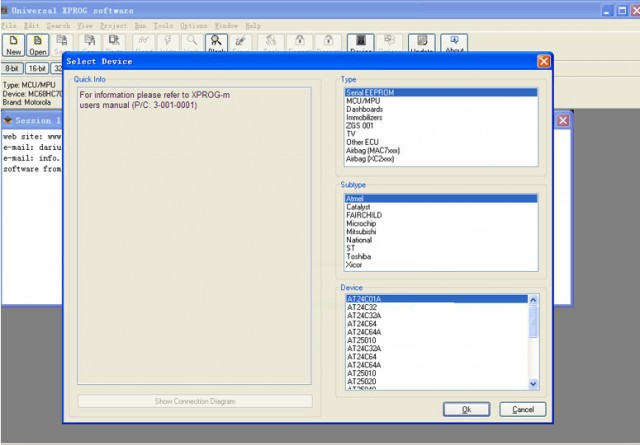This screenshot has height=445, width=640.
Task: Click the Device chip toolbar icon
Action: tap(360, 44)
